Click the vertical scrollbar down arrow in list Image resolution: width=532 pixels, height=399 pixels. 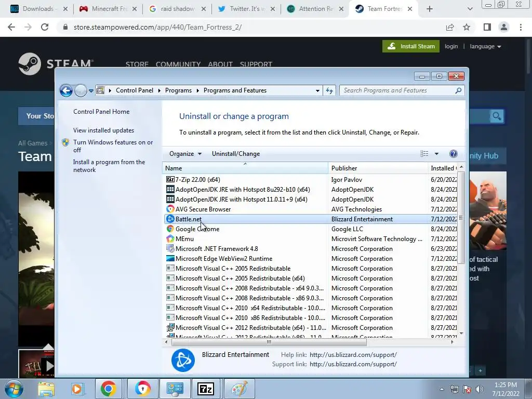(461, 334)
